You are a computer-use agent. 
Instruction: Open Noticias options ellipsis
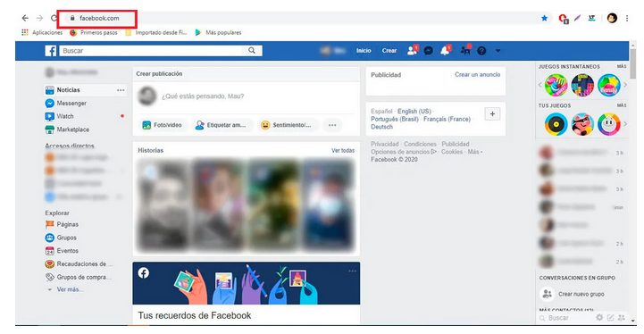point(121,90)
